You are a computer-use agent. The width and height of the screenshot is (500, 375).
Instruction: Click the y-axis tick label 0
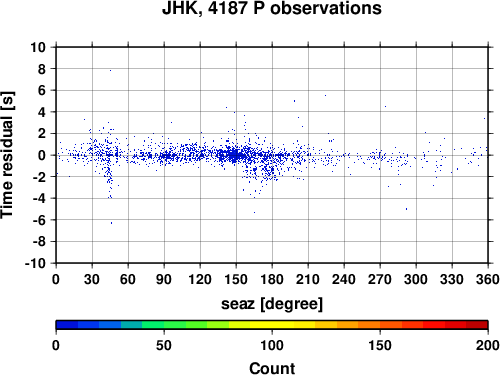coord(42,155)
